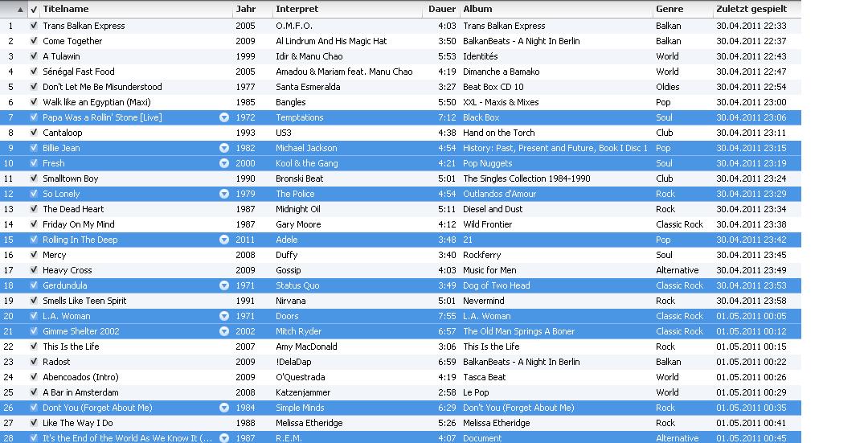Click artist Katzenjammer
The image size is (868, 443).
(x=303, y=392)
